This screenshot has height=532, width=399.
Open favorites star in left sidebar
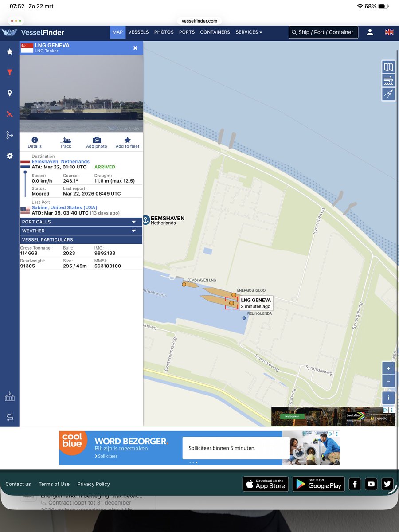click(9, 51)
